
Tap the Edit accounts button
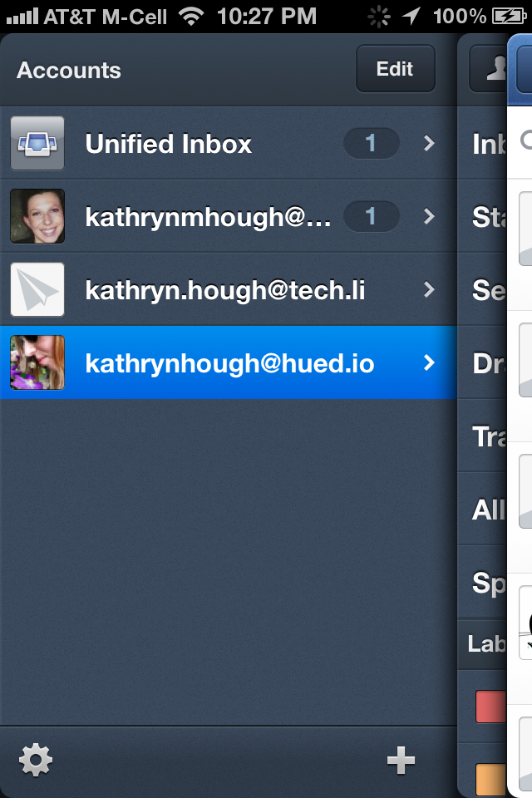tap(396, 69)
